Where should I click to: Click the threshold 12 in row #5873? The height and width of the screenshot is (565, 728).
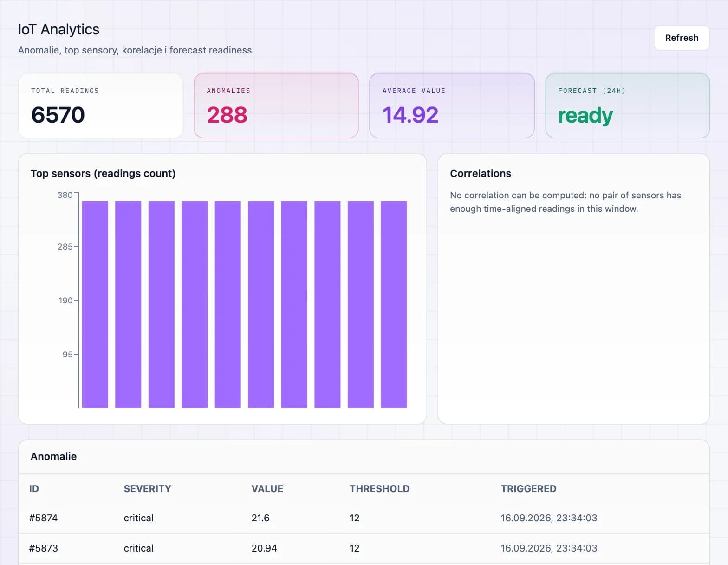pos(354,548)
